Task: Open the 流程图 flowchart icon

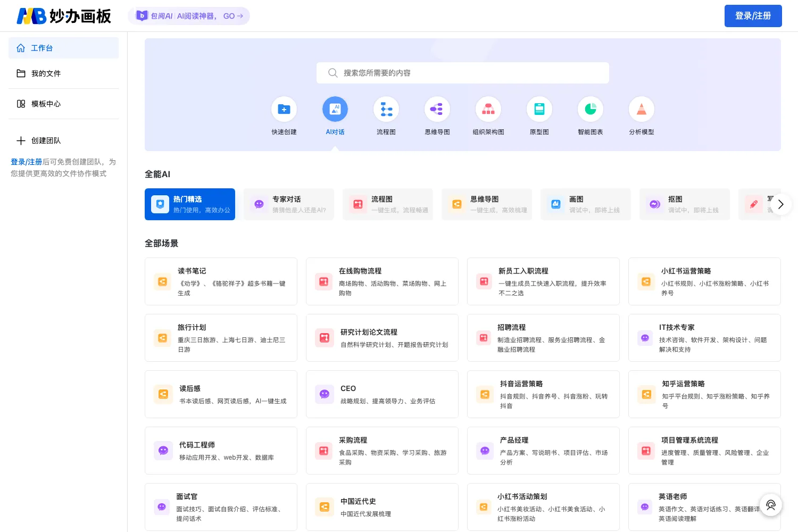Action: pyautogui.click(x=386, y=110)
